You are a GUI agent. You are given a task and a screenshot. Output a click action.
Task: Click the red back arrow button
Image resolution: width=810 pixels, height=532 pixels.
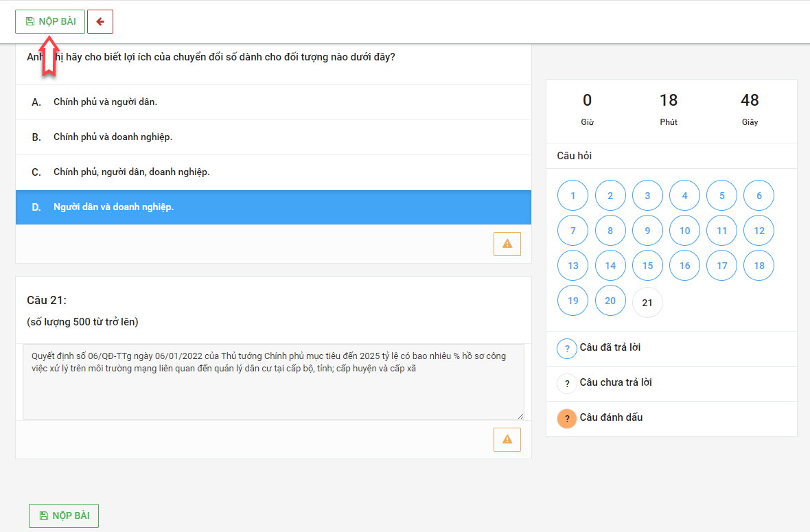100,21
